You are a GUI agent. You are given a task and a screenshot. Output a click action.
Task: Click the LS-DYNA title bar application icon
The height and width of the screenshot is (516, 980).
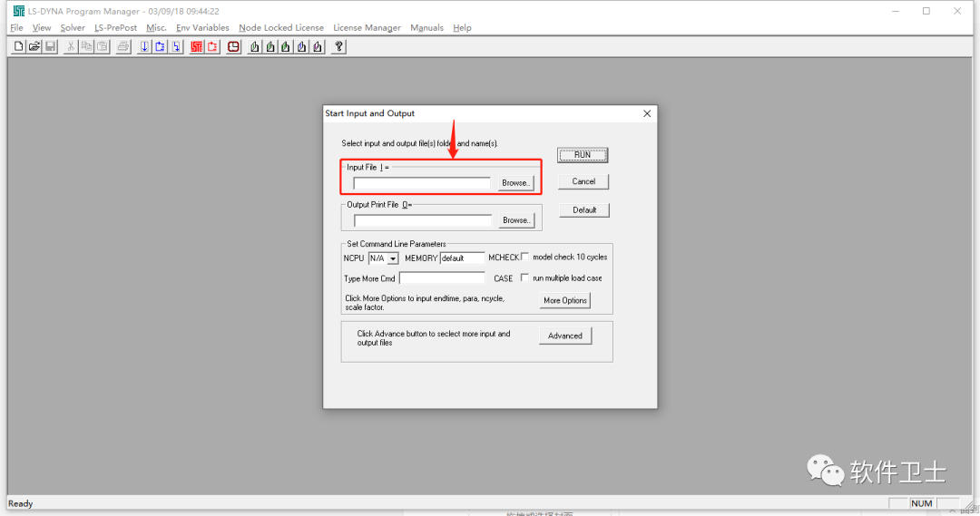click(x=19, y=11)
